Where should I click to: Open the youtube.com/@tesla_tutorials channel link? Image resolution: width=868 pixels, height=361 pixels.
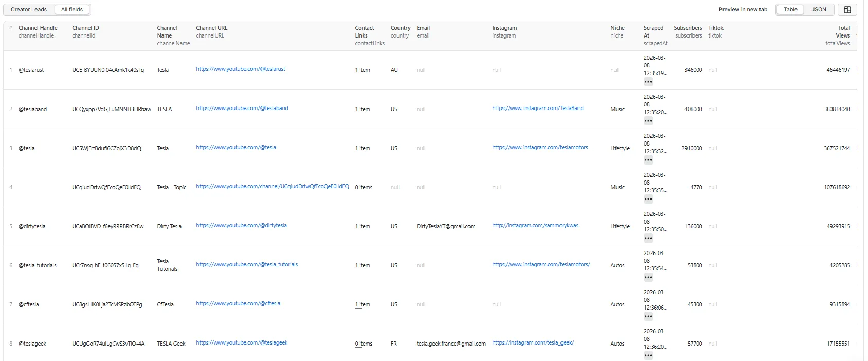coord(247,264)
